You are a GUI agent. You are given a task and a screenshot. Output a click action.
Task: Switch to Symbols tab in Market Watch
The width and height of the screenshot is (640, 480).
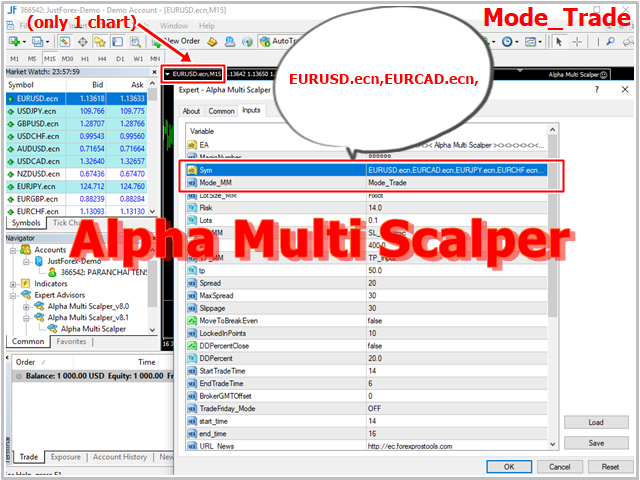tap(26, 223)
